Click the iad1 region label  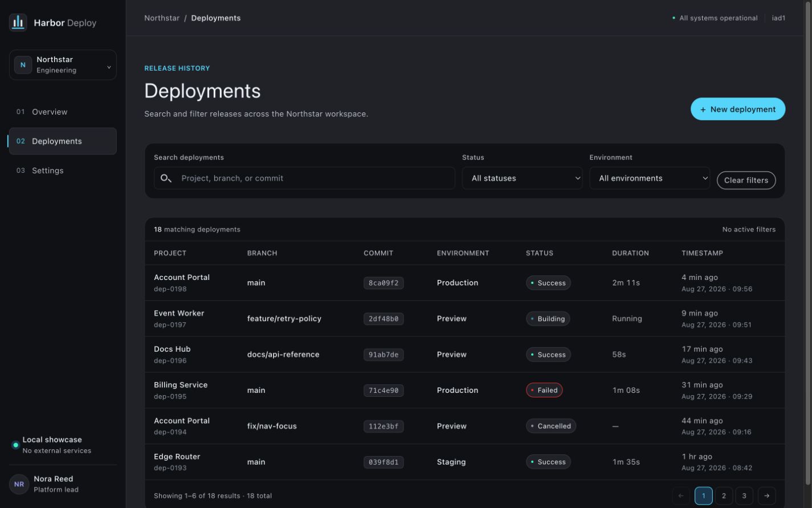coord(778,18)
